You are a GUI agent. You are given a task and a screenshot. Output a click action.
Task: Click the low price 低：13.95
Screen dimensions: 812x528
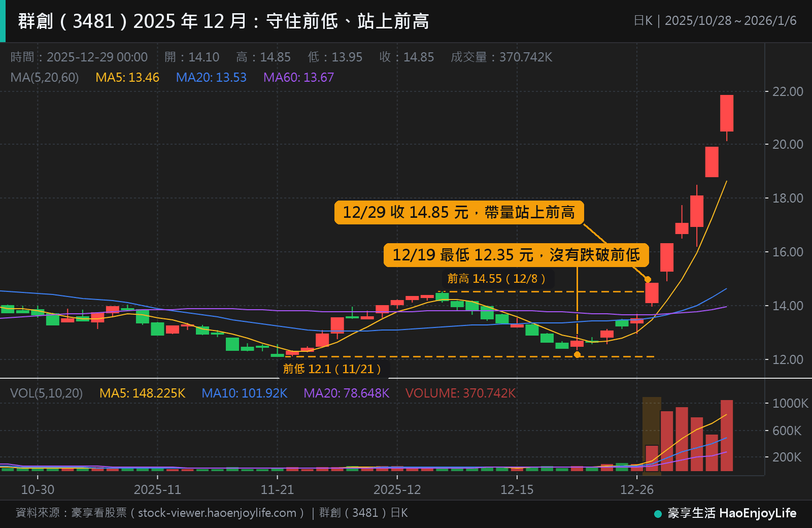pos(335,57)
